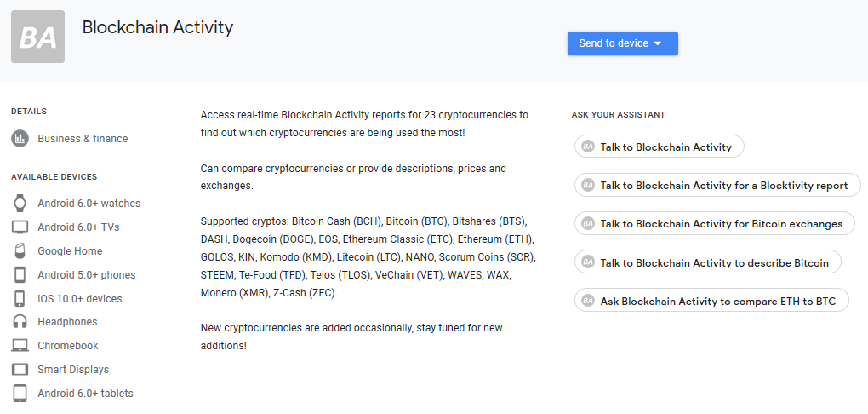Image resolution: width=868 pixels, height=414 pixels.
Task: Open the Business & finance category link
Action: click(83, 139)
